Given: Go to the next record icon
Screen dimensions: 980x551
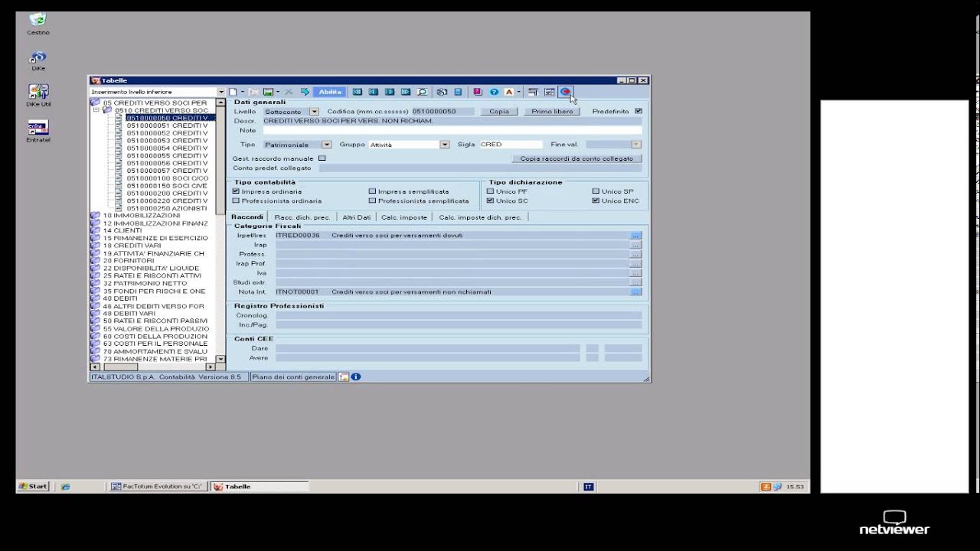Looking at the screenshot, I should [390, 92].
